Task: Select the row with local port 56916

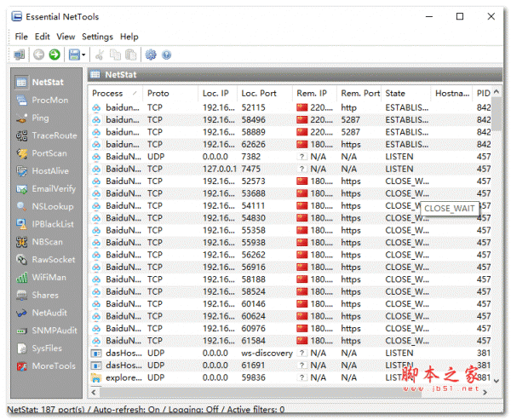Action: pyautogui.click(x=290, y=267)
